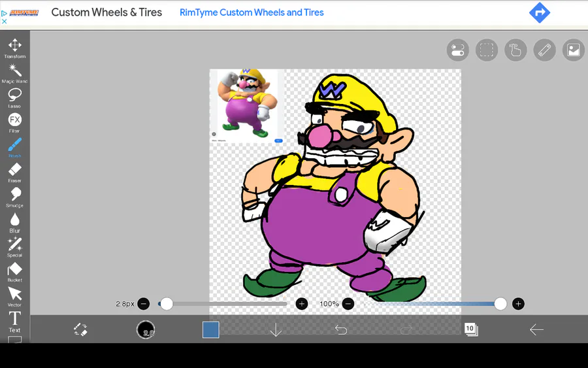Undo the last stroke

coord(341,329)
